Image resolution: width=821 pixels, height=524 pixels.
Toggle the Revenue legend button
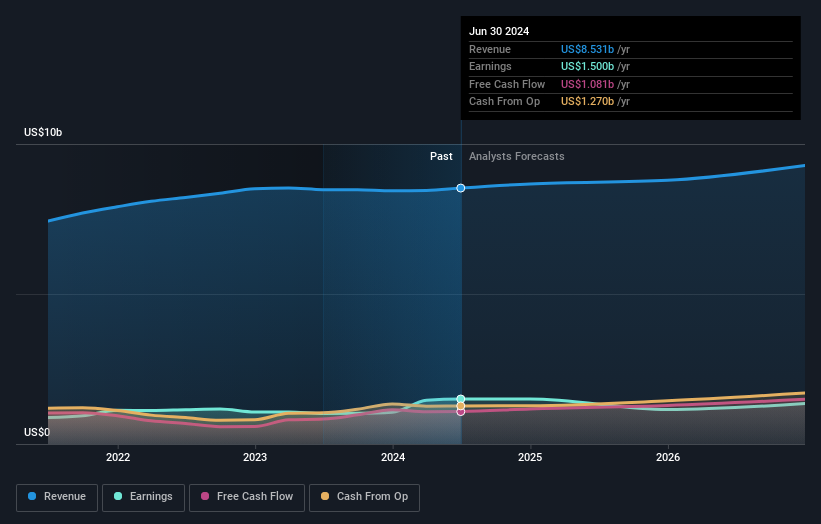click(57, 497)
